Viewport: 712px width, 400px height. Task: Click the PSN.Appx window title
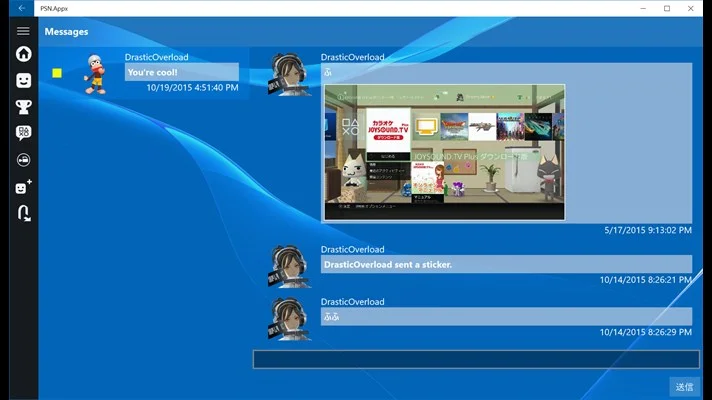tap(54, 9)
